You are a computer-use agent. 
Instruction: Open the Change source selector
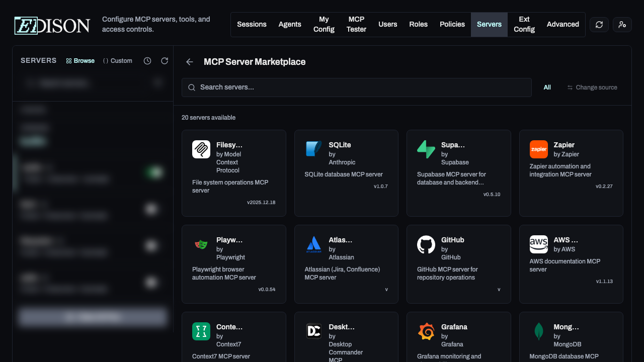pyautogui.click(x=592, y=87)
